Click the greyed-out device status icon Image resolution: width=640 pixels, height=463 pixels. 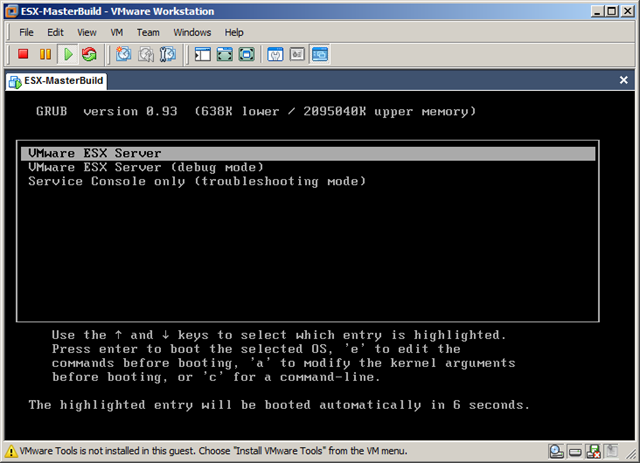point(611,451)
